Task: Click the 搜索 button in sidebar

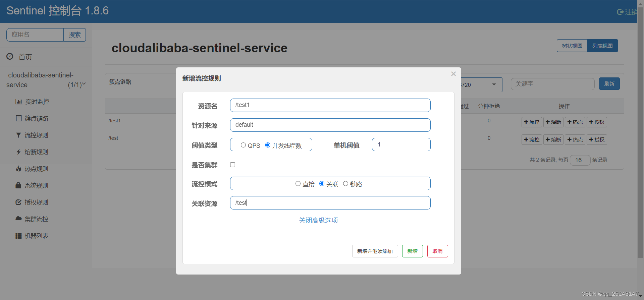Action: pyautogui.click(x=75, y=35)
